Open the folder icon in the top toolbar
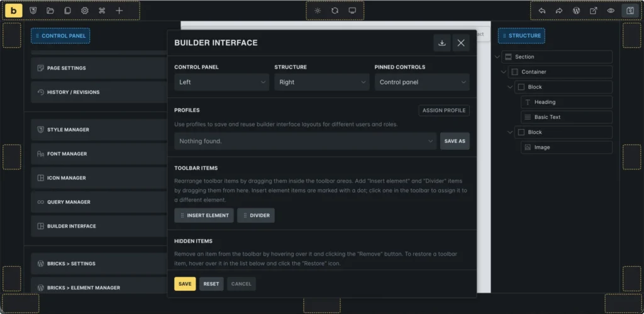The image size is (644, 314). click(x=50, y=11)
